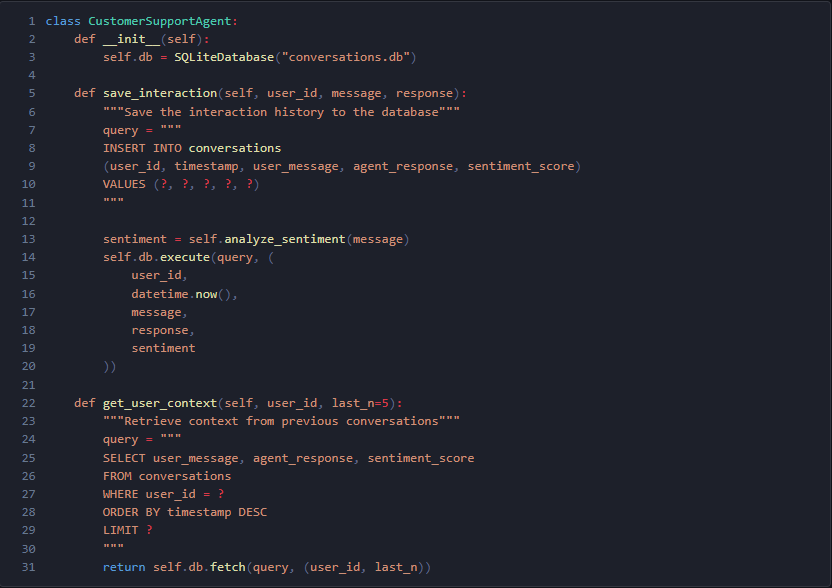
Task: Click the __init__ method name
Action: pos(131,39)
